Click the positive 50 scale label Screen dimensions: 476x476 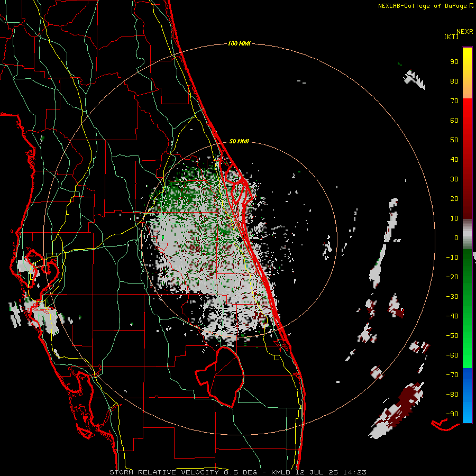[454, 140]
